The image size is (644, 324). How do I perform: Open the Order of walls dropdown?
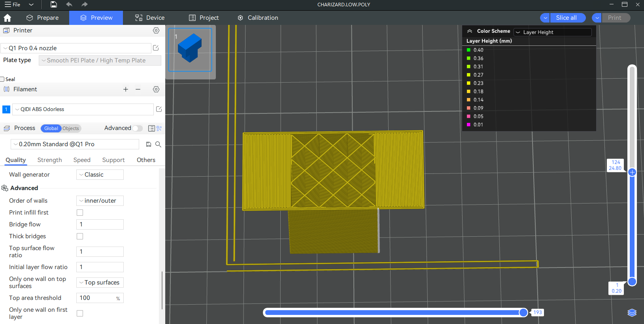click(100, 201)
